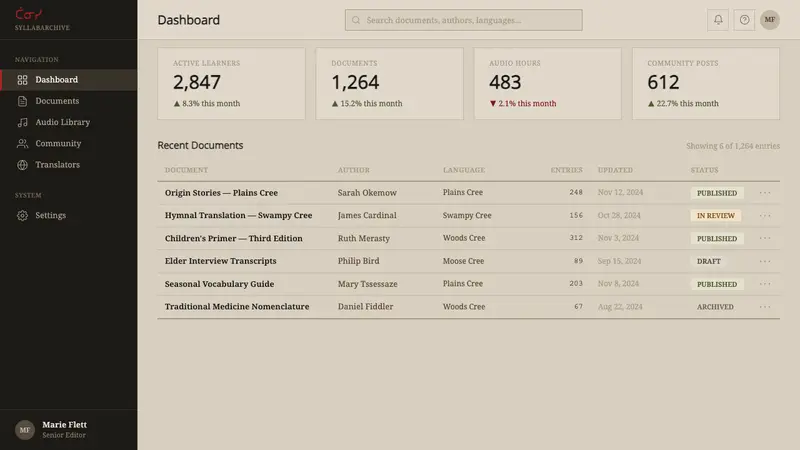Open Origin Stories — Plains Cree document
Image resolution: width=800 pixels, height=450 pixels.
(x=221, y=193)
